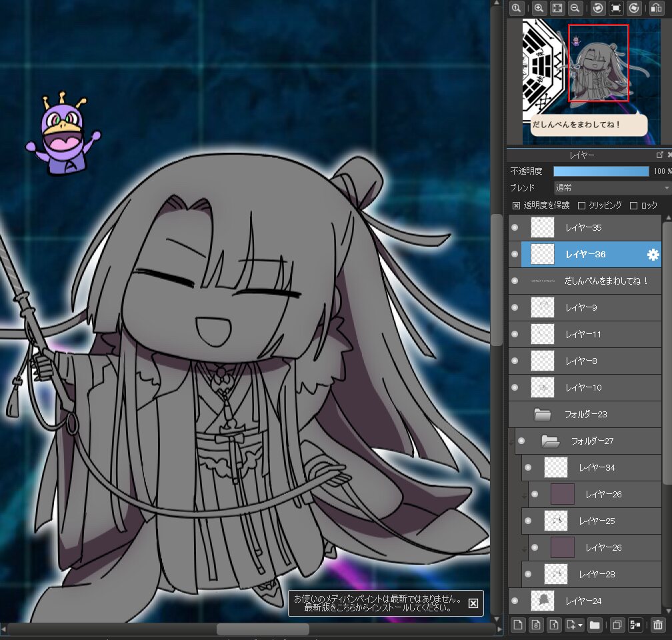Toggle visibility of レイヤー9
The image size is (672, 640).
[x=515, y=307]
